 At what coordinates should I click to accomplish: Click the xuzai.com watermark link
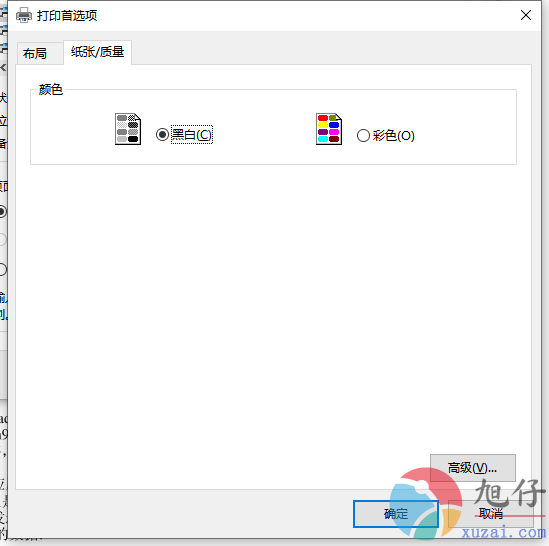503,533
